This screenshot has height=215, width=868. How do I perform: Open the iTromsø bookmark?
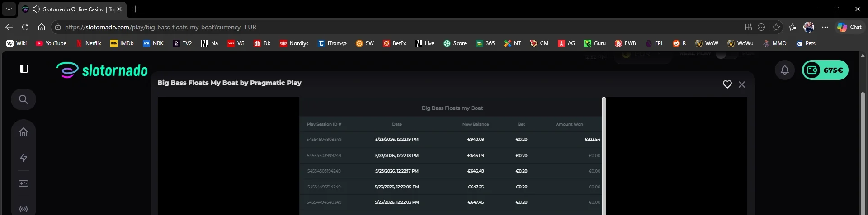coord(332,43)
